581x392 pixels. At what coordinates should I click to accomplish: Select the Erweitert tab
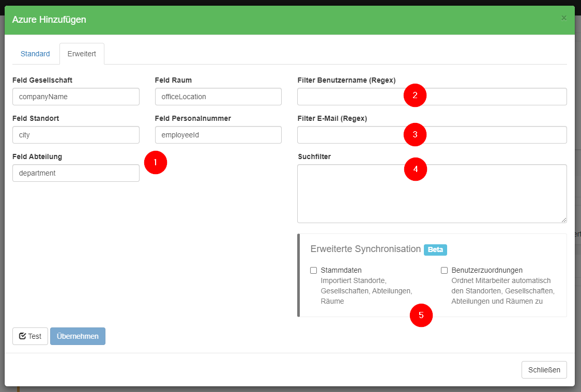coord(81,54)
